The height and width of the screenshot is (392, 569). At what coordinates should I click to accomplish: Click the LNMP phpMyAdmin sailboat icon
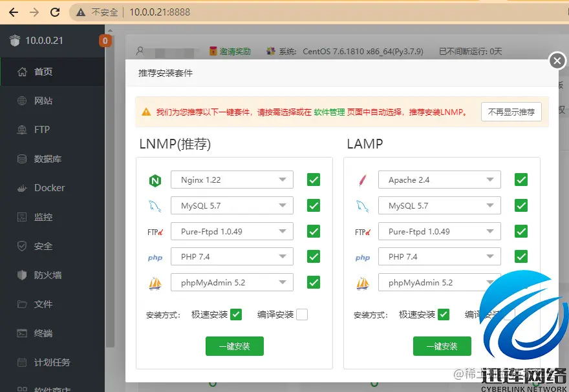point(155,283)
